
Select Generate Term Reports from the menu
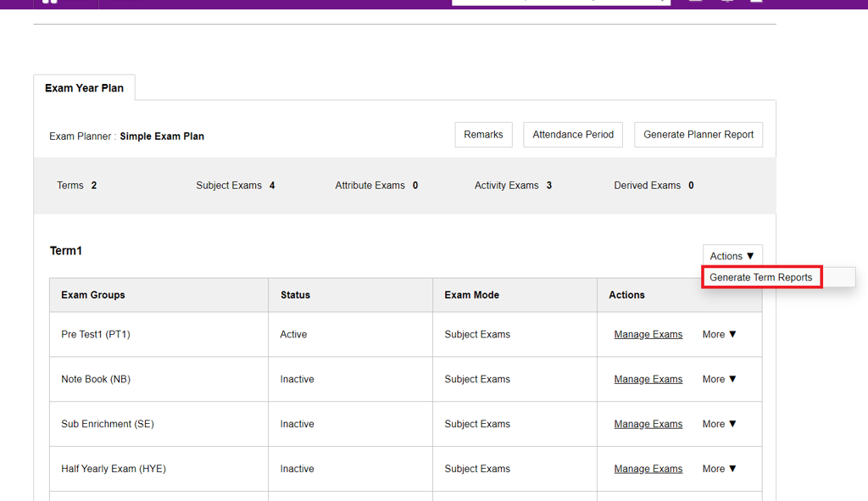point(760,277)
